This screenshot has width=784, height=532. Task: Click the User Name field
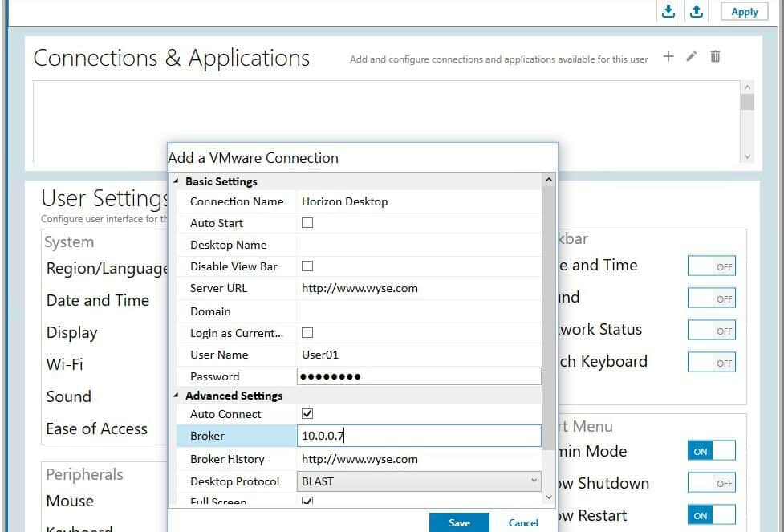[x=419, y=355]
